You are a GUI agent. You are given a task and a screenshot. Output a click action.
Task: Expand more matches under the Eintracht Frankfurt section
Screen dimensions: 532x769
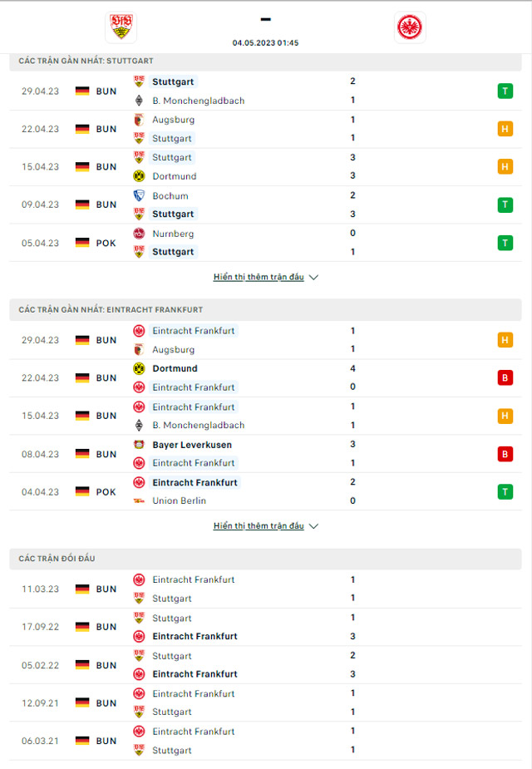[259, 525]
